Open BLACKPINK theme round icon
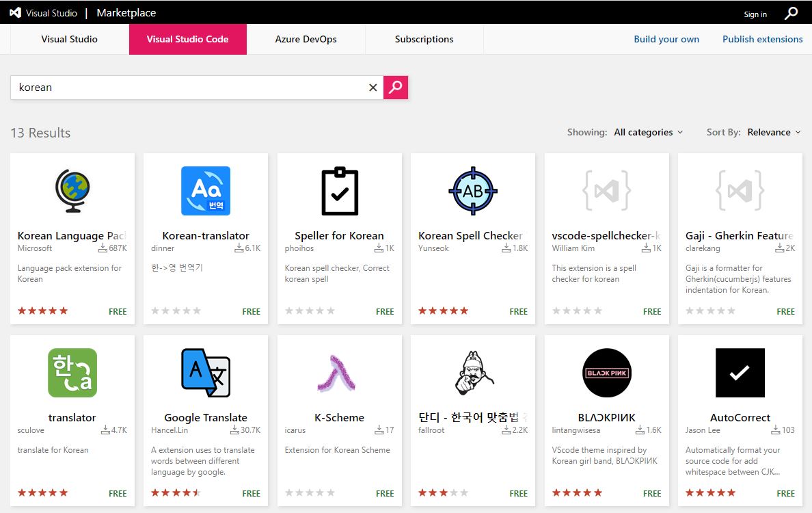This screenshot has width=812, height=513. [607, 373]
